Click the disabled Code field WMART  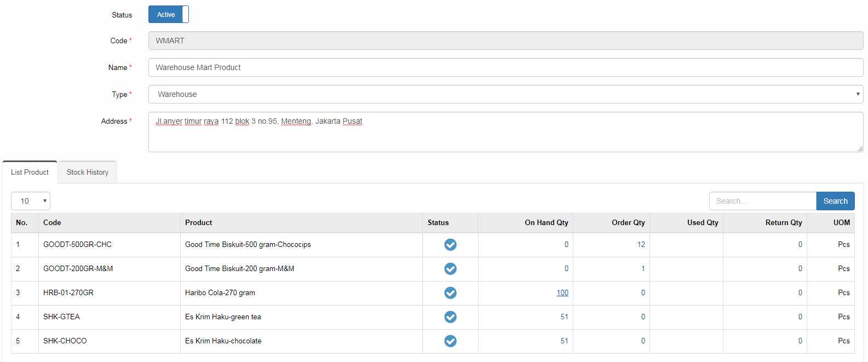tap(505, 41)
